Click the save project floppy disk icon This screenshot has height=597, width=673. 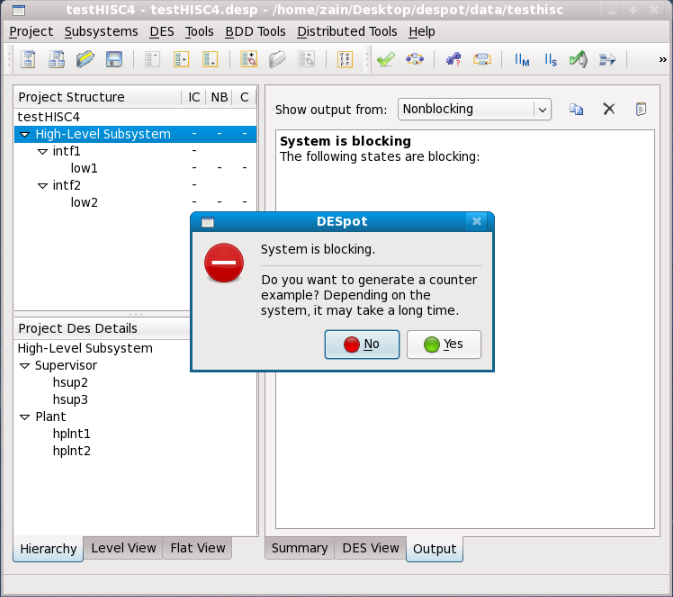click(114, 60)
